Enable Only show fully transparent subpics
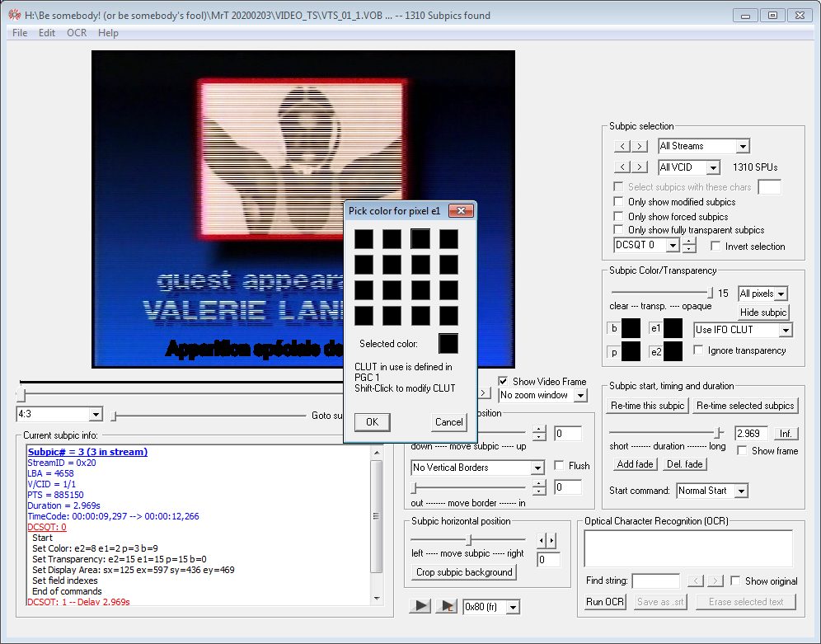821x644 pixels. coord(618,230)
